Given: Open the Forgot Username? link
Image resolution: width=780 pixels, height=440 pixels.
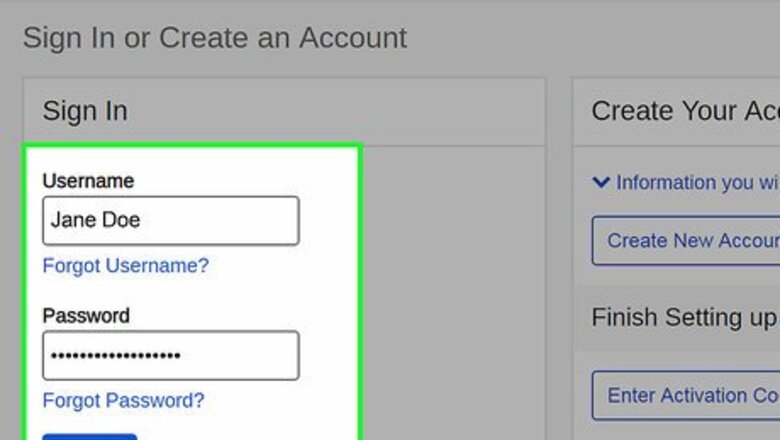Looking at the screenshot, I should pyautogui.click(x=125, y=266).
